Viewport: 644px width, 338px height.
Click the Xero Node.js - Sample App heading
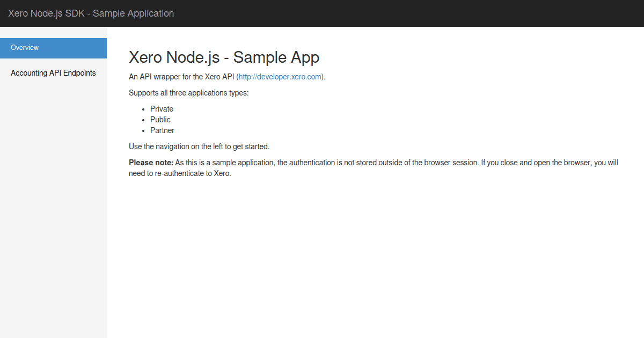(x=224, y=57)
